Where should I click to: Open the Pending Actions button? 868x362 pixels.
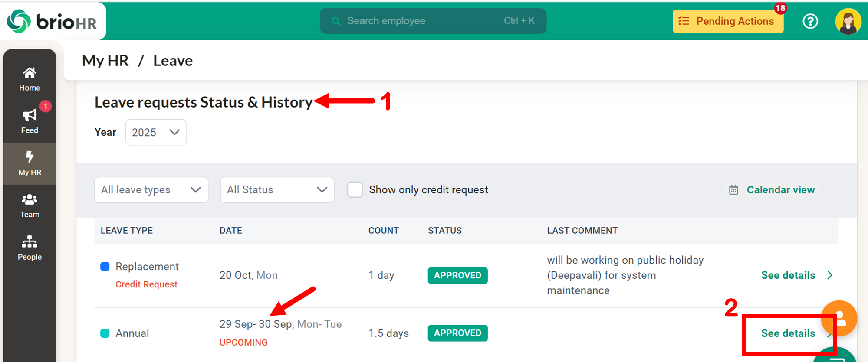[728, 21]
